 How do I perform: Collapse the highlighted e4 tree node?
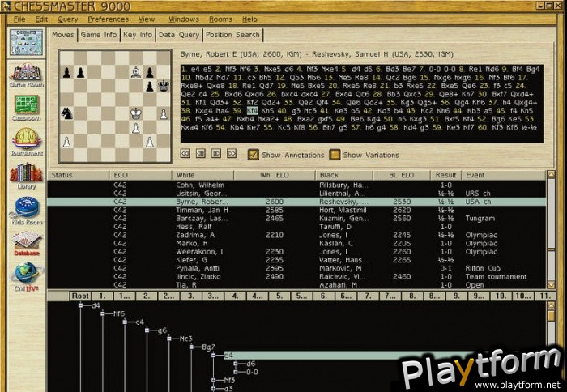pos(213,356)
